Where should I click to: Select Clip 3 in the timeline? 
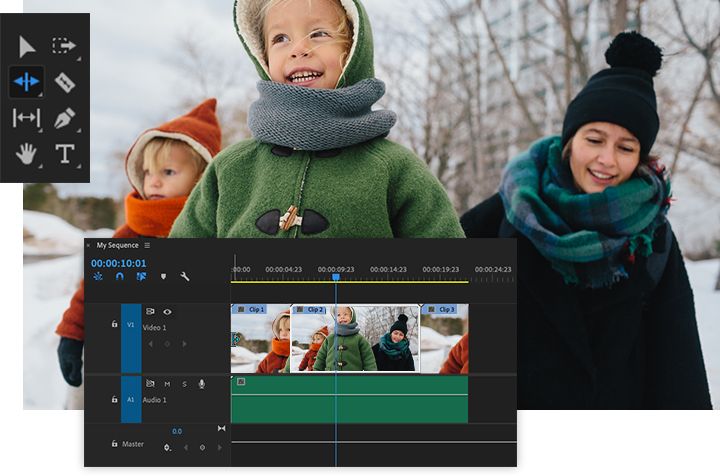click(444, 339)
